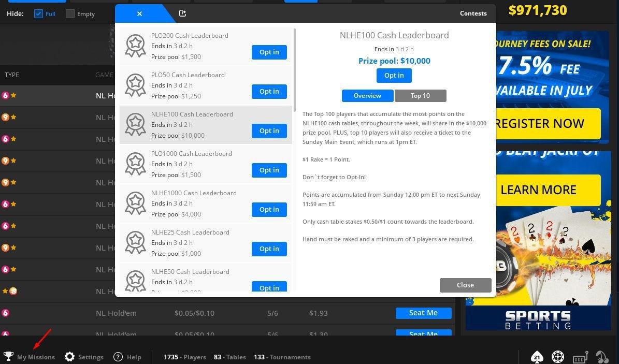Viewport: 619px width, 364px height.
Task: Open the Sports Betting banner
Action: point(539,319)
